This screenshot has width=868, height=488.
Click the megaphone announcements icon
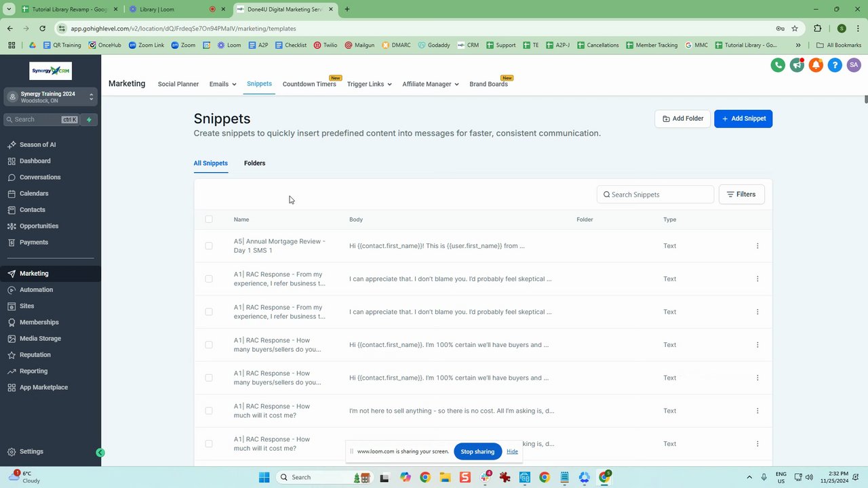click(797, 65)
